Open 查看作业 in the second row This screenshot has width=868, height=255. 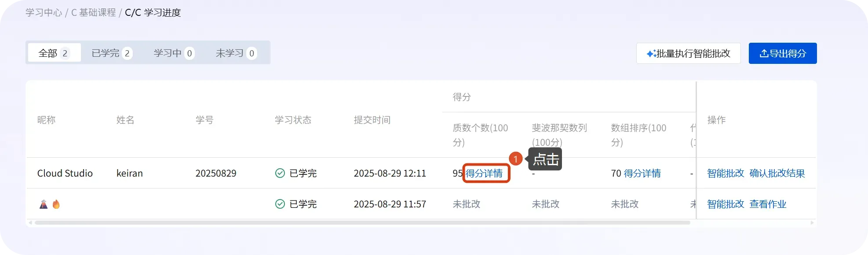click(768, 204)
